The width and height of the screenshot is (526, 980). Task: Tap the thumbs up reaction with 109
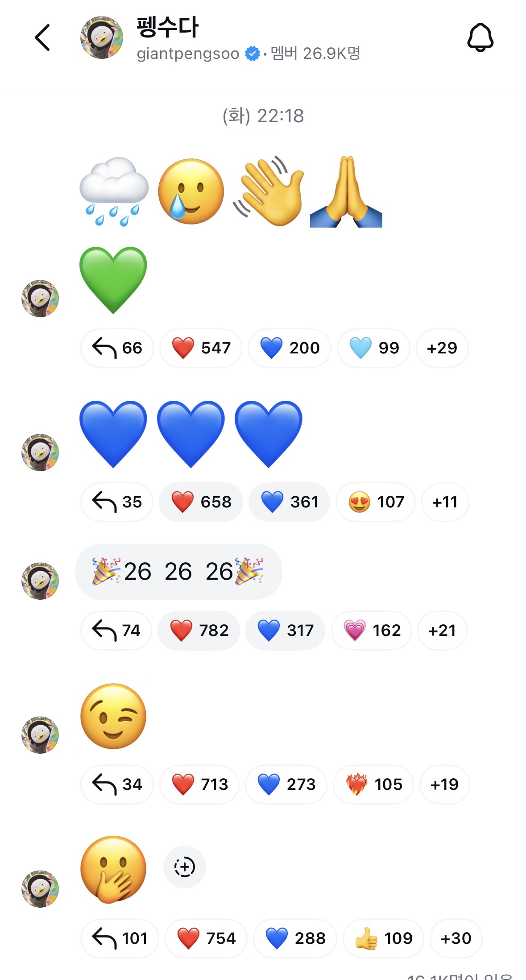[x=383, y=938]
